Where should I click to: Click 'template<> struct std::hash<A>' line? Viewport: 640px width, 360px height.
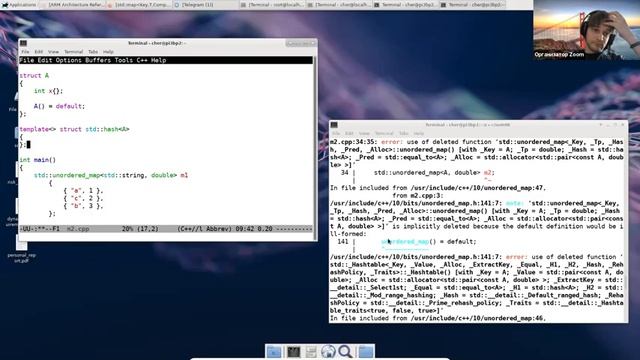(x=74, y=129)
